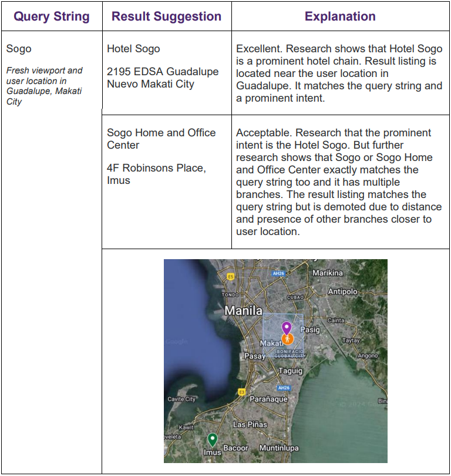This screenshot has height=476, width=451.
Task: Click the Bacoor label on the map
Action: (x=235, y=448)
